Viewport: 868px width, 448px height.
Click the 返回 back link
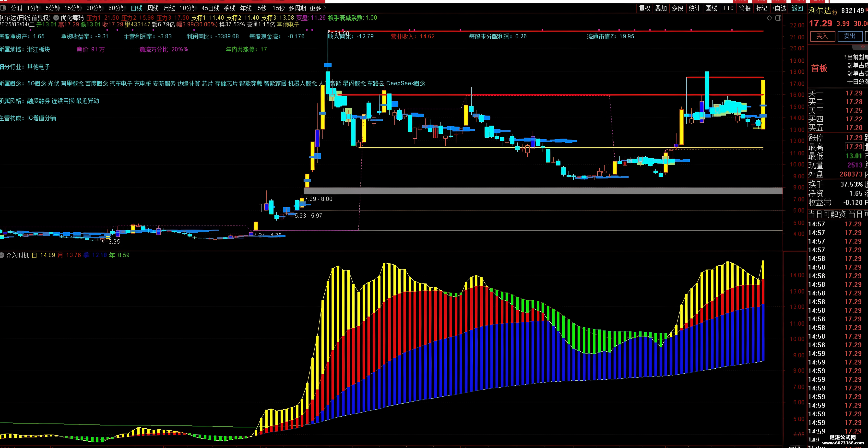click(x=797, y=8)
